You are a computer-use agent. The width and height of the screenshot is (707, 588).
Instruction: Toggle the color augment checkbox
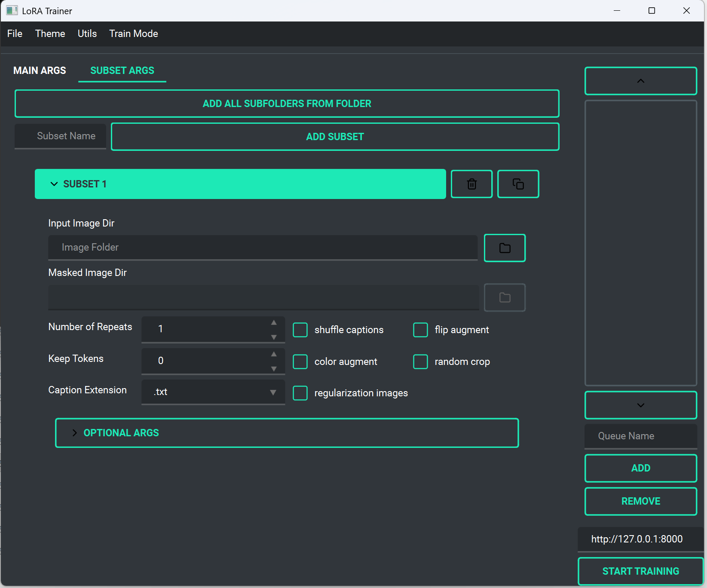tap(300, 362)
